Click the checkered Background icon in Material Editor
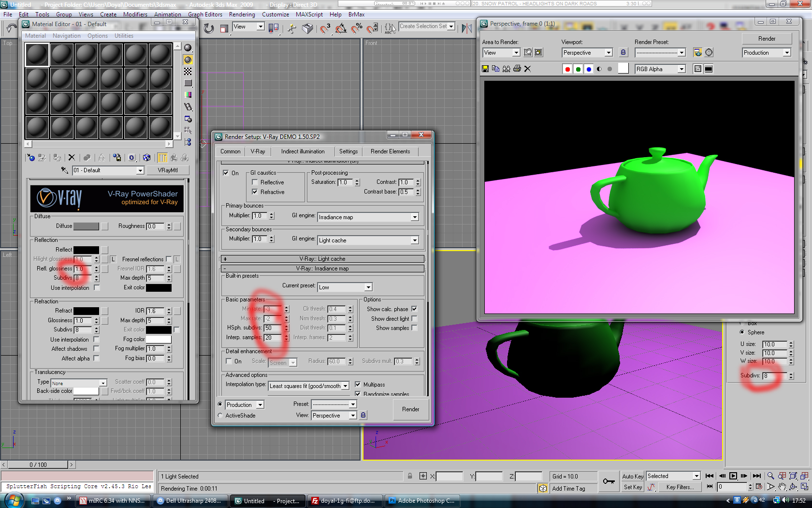 click(x=188, y=72)
